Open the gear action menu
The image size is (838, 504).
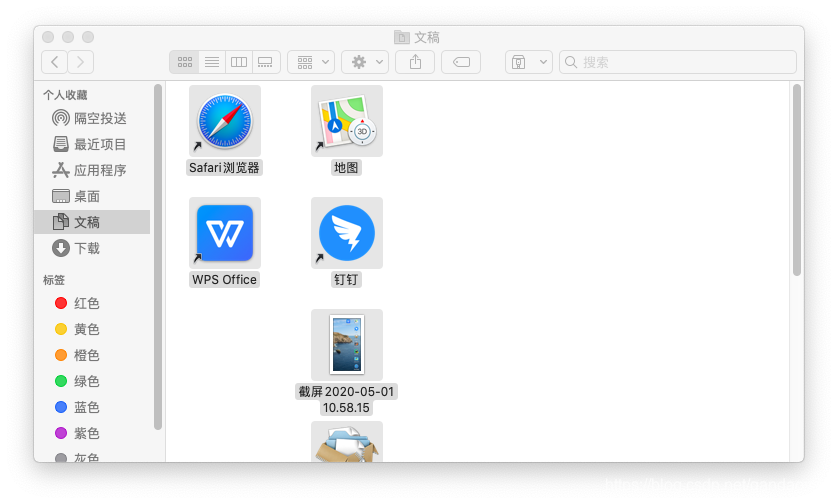(365, 62)
